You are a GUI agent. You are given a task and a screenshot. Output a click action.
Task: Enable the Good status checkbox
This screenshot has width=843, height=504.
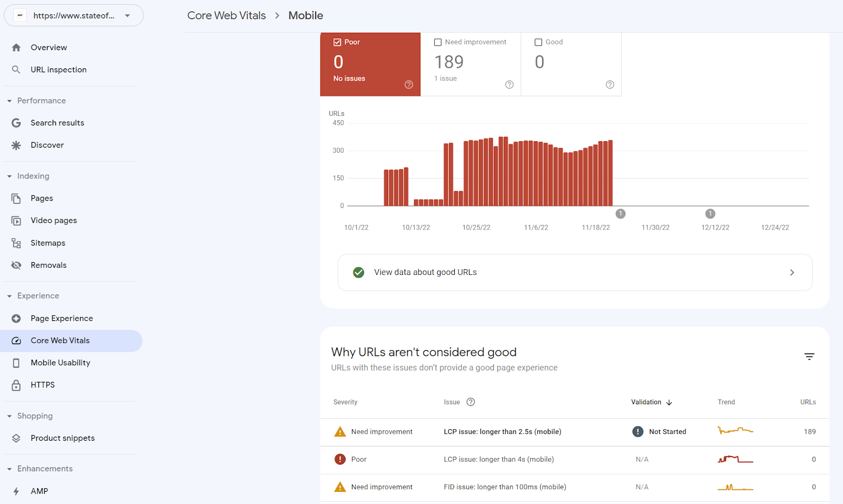coord(538,42)
